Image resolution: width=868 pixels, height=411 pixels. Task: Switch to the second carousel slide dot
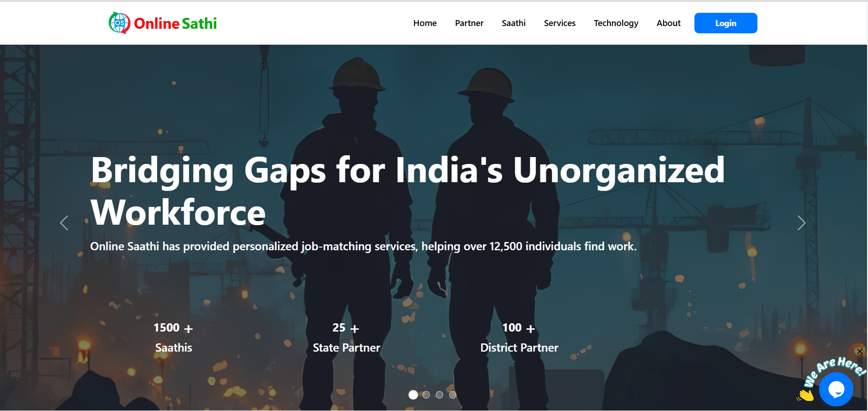(426, 395)
